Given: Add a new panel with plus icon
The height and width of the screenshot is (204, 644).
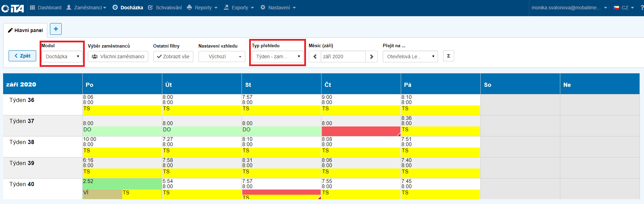Looking at the screenshot, I should pyautogui.click(x=56, y=29).
